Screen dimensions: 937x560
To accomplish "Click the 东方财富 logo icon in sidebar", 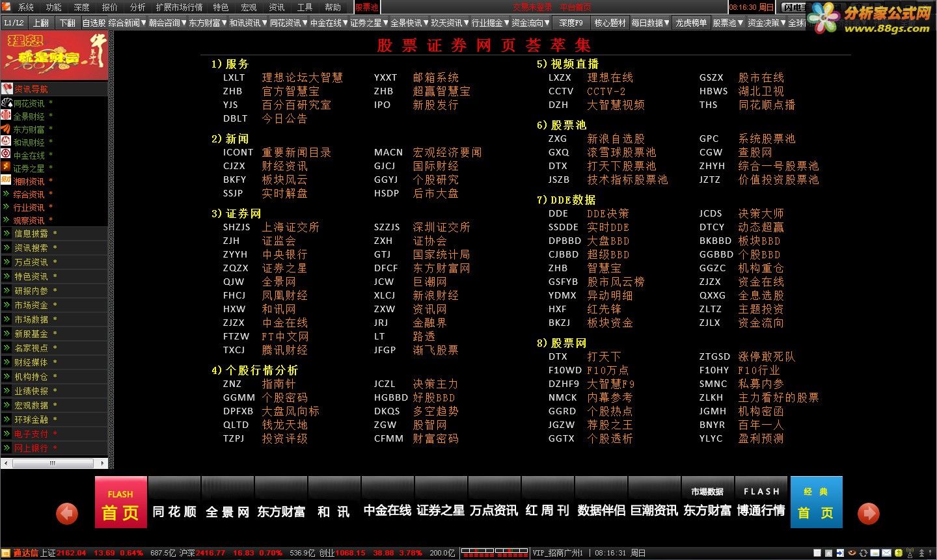I will 7,129.
